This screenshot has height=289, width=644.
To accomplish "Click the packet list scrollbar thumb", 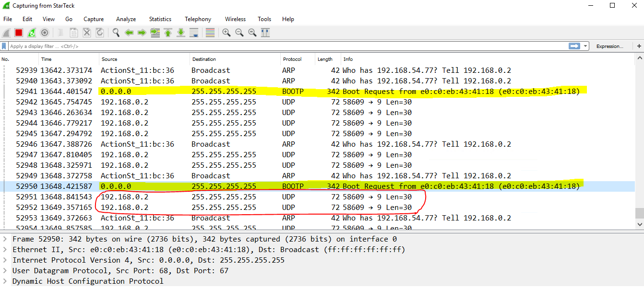I will click(639, 213).
